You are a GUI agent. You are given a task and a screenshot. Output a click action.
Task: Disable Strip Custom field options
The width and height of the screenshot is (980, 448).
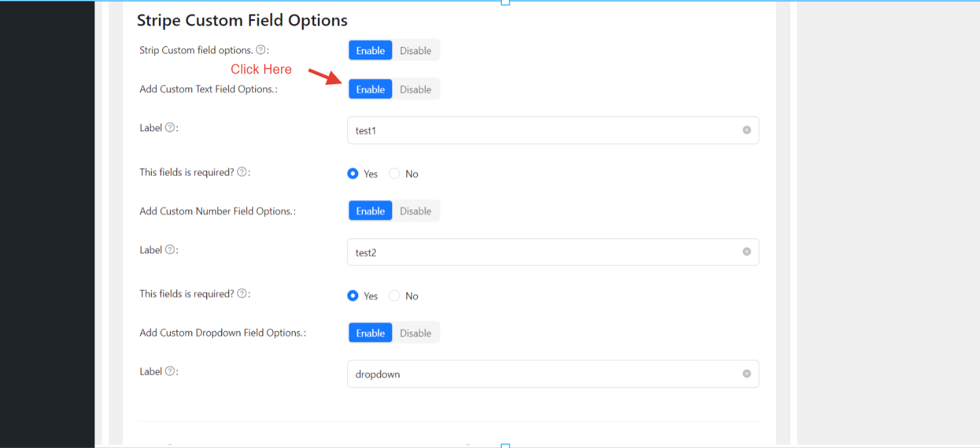click(x=415, y=51)
